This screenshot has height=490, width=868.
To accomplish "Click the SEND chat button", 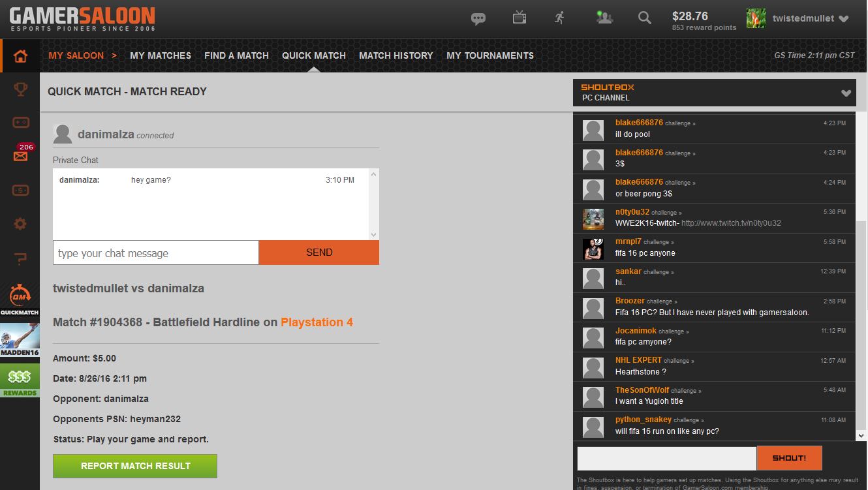I will (x=319, y=253).
